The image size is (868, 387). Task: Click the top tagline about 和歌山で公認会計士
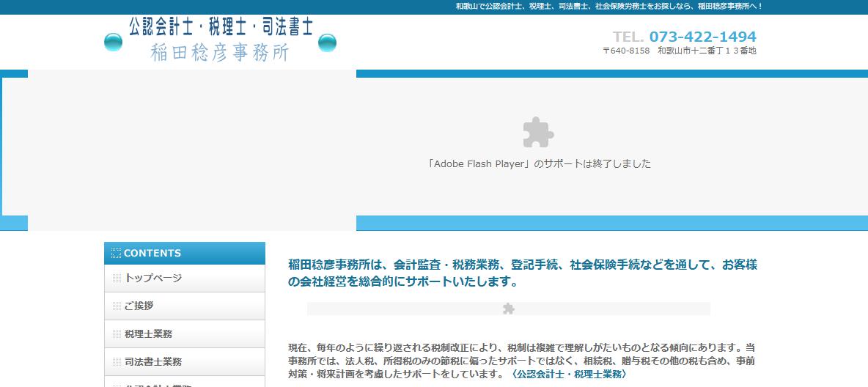pos(609,7)
